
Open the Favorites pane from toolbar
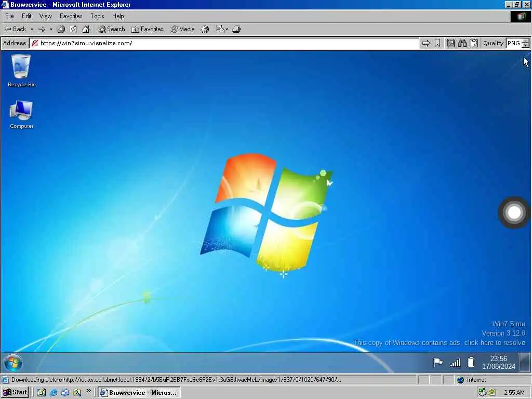(x=148, y=29)
